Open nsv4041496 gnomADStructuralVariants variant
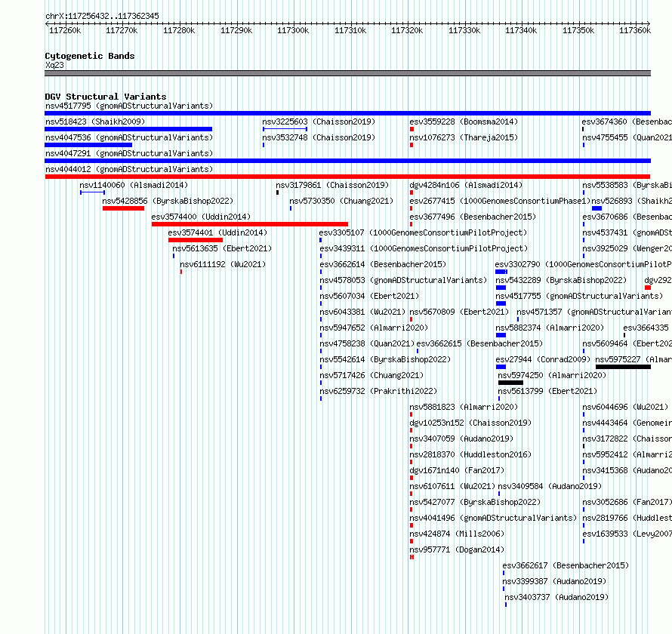 point(493,518)
